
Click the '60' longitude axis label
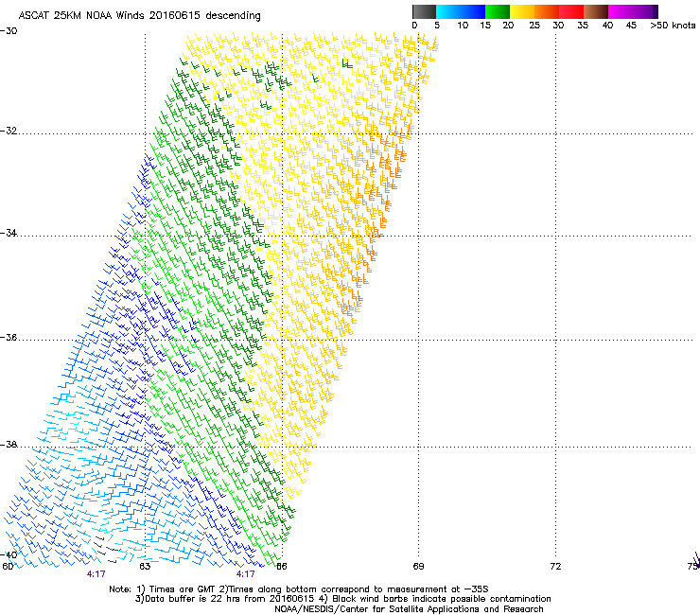tap(8, 567)
